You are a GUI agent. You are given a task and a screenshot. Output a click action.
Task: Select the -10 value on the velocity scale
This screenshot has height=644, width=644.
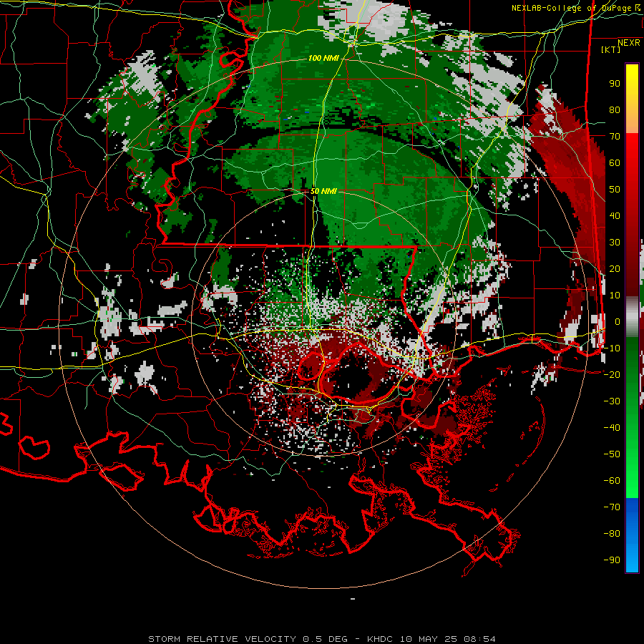point(612,348)
